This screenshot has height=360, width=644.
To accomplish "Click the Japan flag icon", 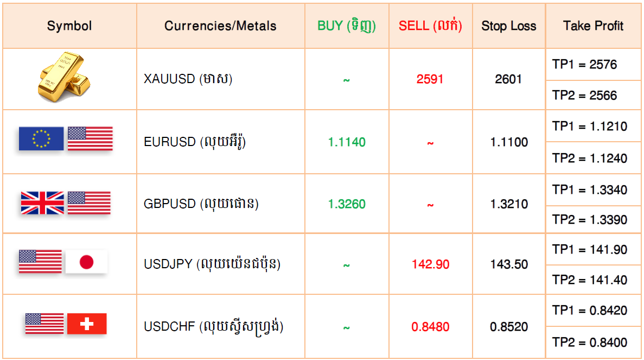I will pyautogui.click(x=86, y=262).
